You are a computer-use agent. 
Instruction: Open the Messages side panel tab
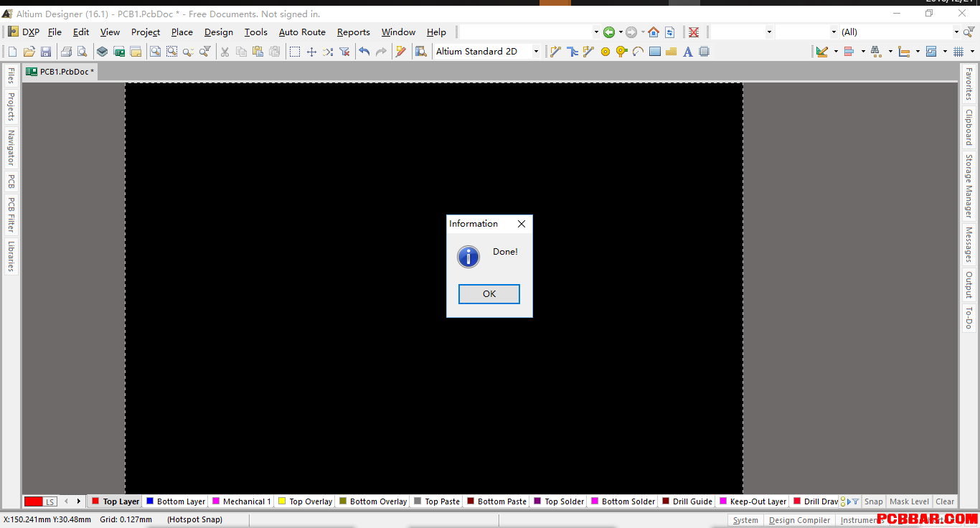tap(969, 245)
